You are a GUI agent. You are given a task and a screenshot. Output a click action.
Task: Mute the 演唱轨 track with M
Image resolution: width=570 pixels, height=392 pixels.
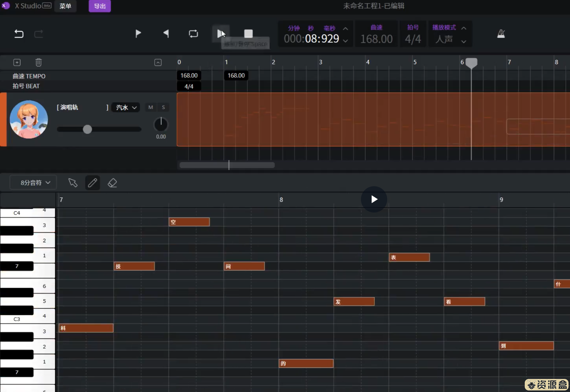[151, 107]
